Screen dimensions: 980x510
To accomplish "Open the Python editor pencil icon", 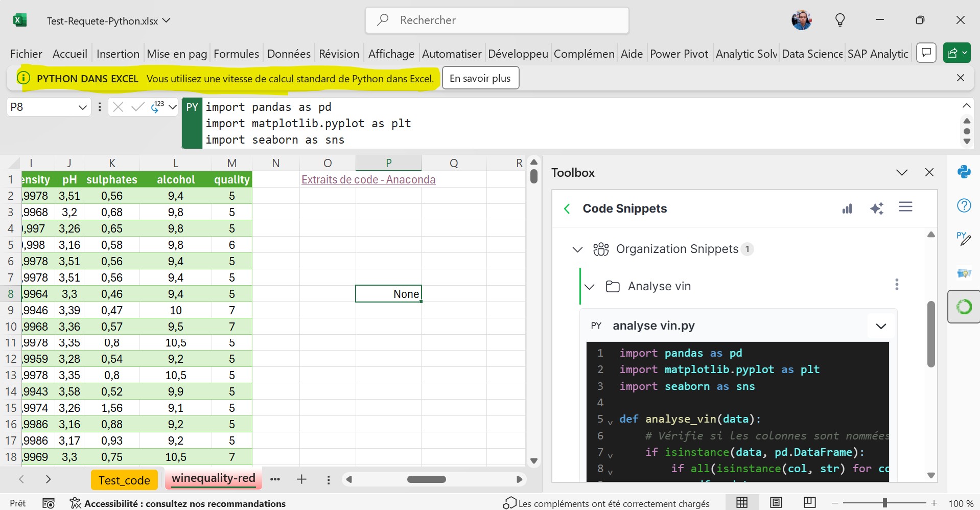I will (964, 238).
